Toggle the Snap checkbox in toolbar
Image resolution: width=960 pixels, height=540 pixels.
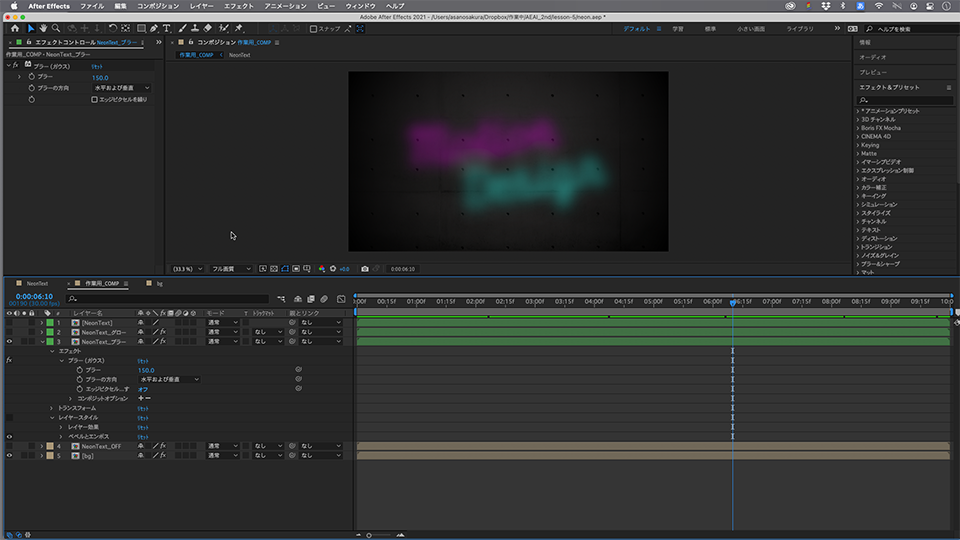point(313,29)
